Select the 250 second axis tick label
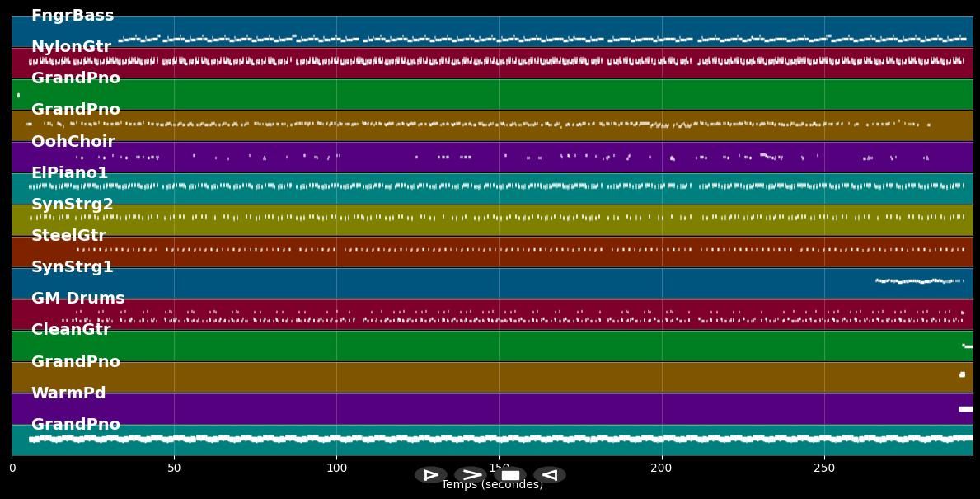This screenshot has width=980, height=499. (x=823, y=468)
